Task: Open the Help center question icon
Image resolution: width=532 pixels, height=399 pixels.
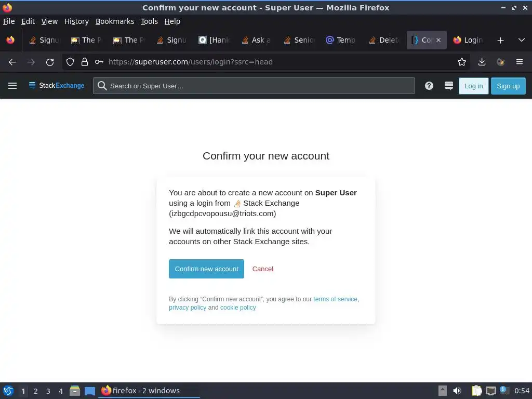Action: pyautogui.click(x=429, y=86)
